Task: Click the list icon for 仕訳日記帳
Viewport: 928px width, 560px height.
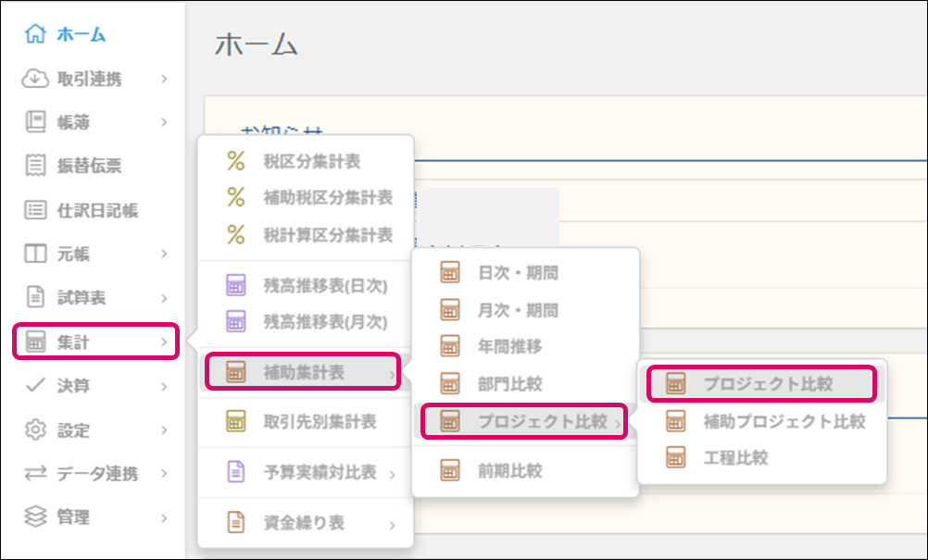Action: 35,210
